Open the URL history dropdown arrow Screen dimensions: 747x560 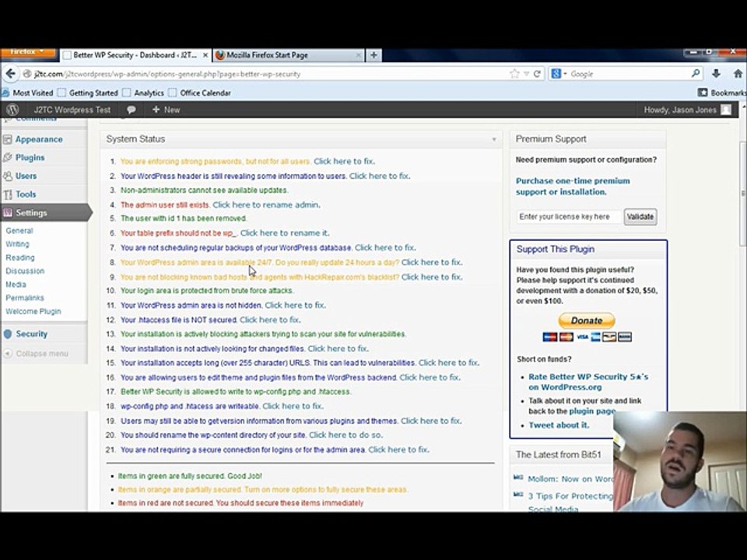click(527, 74)
